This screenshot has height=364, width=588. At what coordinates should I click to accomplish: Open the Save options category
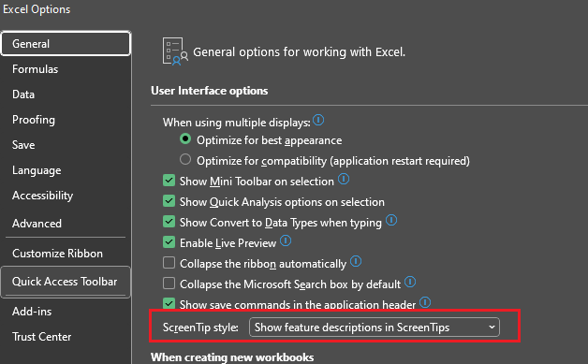[66, 145]
